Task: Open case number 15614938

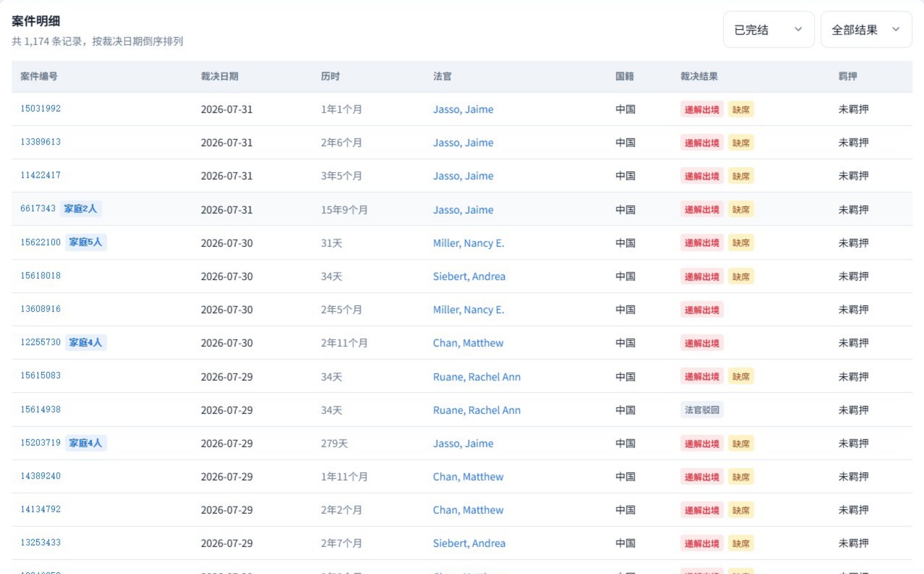Action: tap(41, 410)
